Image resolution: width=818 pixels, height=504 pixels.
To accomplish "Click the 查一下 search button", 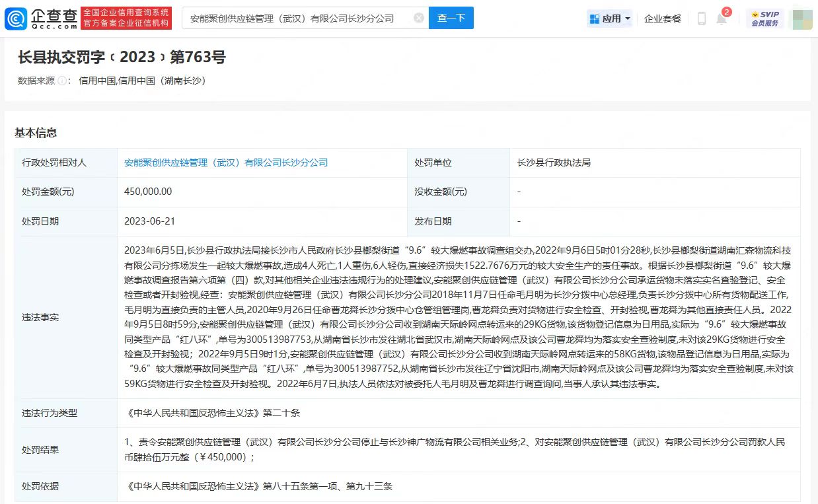I will [451, 18].
